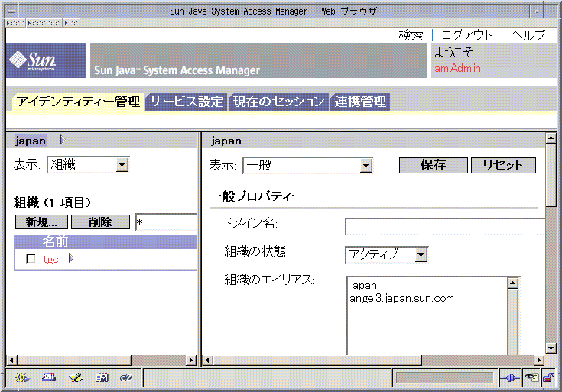Click the amAdmin user link
Image resolution: width=562 pixels, height=392 pixels.
point(458,68)
